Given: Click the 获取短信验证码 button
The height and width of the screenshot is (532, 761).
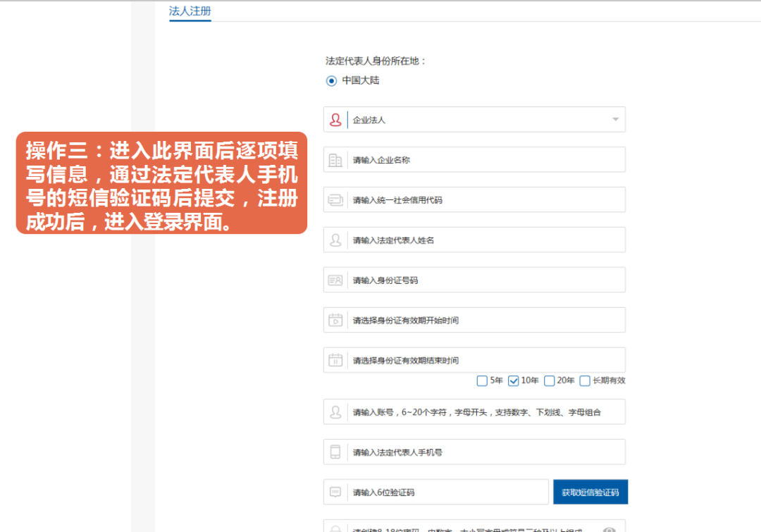Looking at the screenshot, I should [x=590, y=491].
